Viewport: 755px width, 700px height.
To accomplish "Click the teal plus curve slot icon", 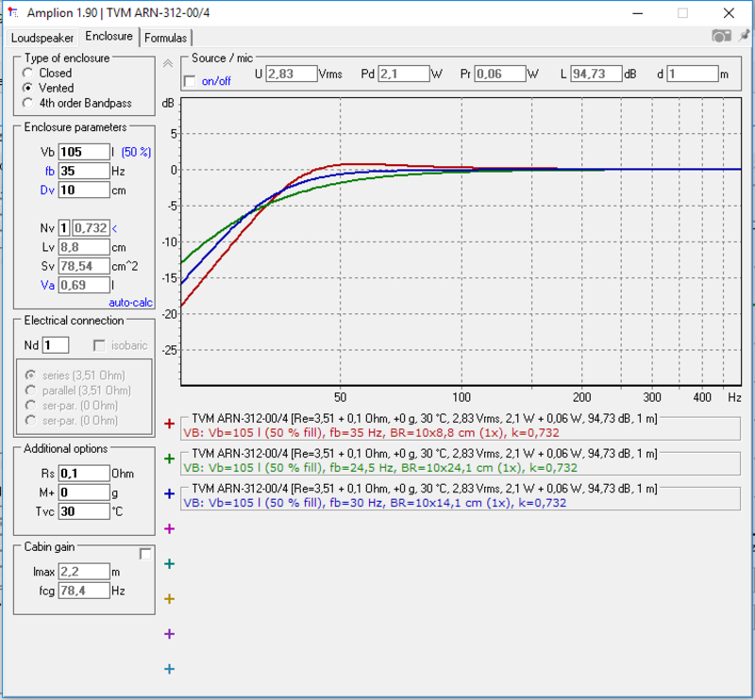I will [169, 564].
